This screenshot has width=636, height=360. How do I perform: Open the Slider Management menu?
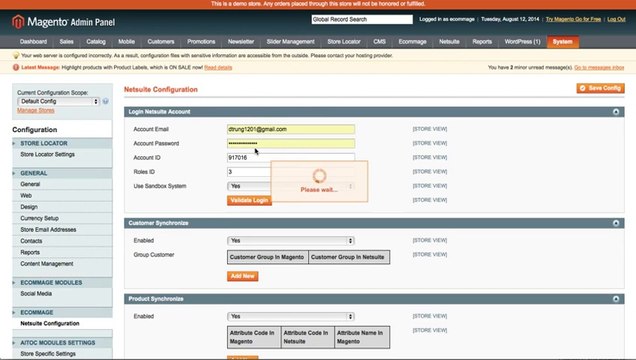(290, 42)
